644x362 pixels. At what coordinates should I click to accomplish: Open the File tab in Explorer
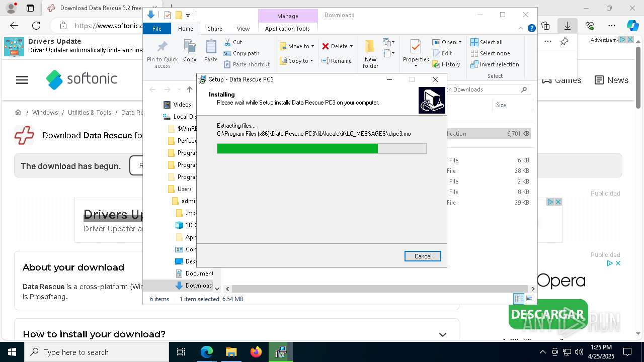pyautogui.click(x=157, y=29)
